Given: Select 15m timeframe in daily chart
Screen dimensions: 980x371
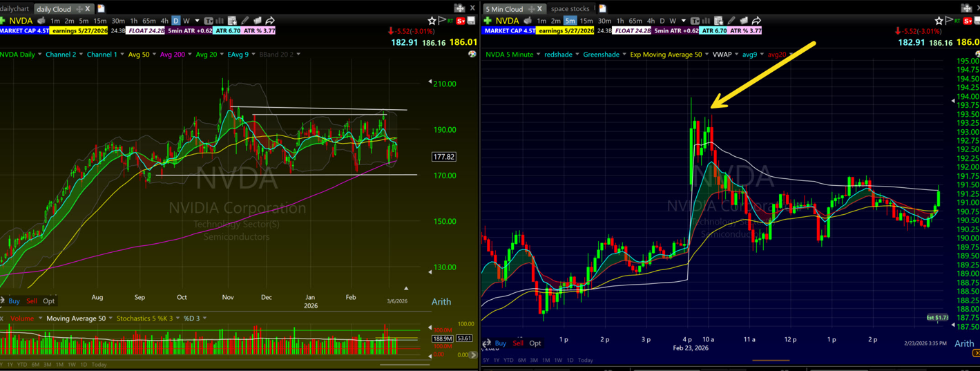Looking at the screenshot, I should (x=100, y=21).
